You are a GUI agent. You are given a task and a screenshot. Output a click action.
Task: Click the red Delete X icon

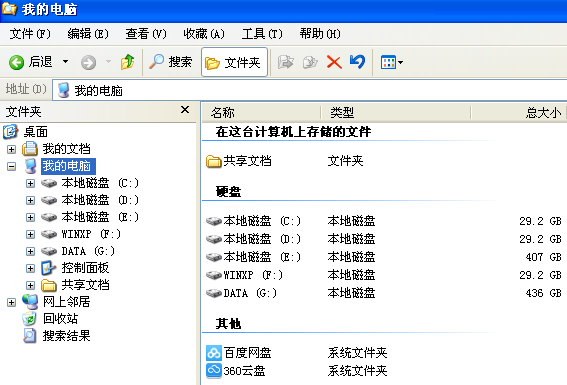[x=334, y=62]
